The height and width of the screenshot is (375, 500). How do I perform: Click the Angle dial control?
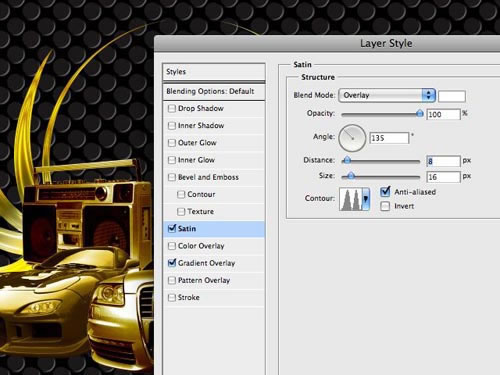(x=352, y=138)
